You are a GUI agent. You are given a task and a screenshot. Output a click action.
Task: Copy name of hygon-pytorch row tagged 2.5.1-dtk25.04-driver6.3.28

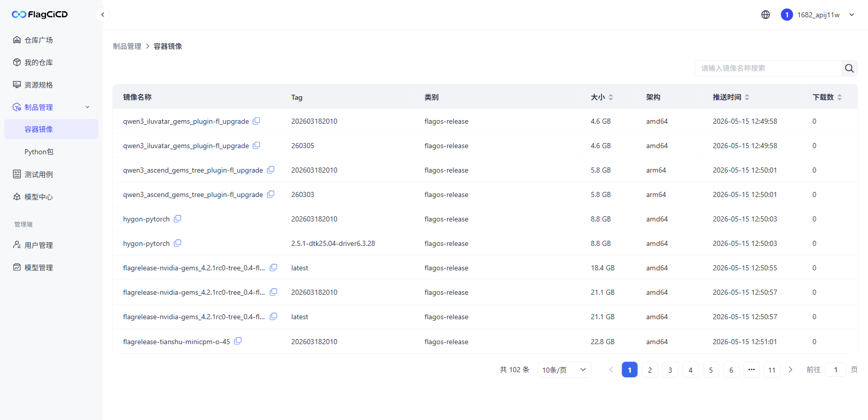(x=177, y=243)
